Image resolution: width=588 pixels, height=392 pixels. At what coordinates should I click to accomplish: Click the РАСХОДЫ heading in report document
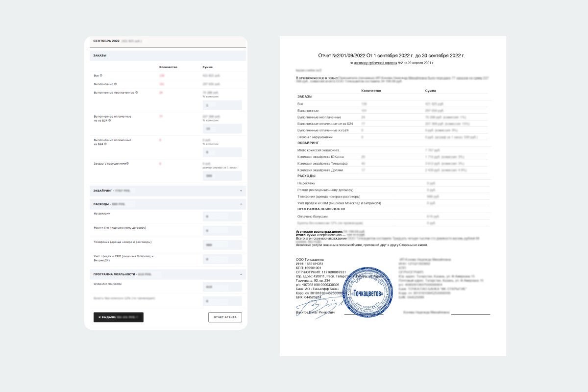tap(307, 176)
